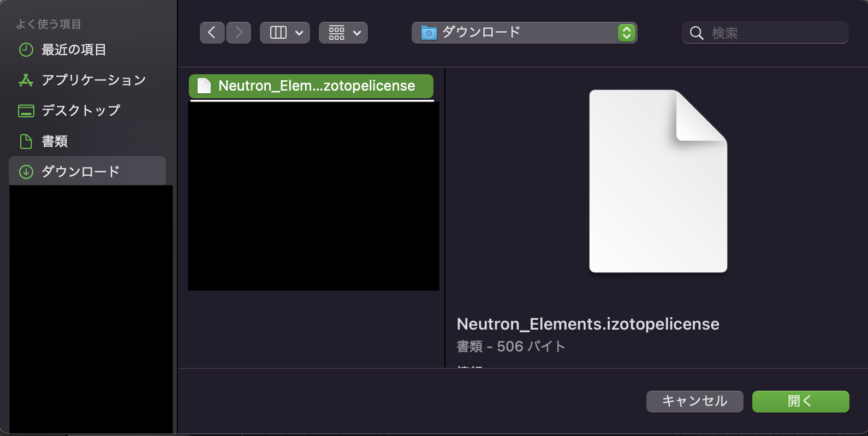
Task: Go back with the left chevron button
Action: pos(212,33)
